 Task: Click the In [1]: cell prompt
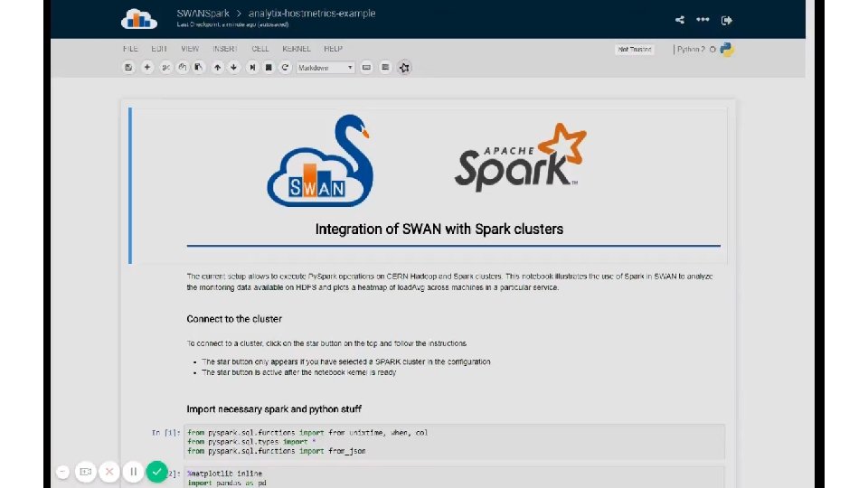(166, 433)
